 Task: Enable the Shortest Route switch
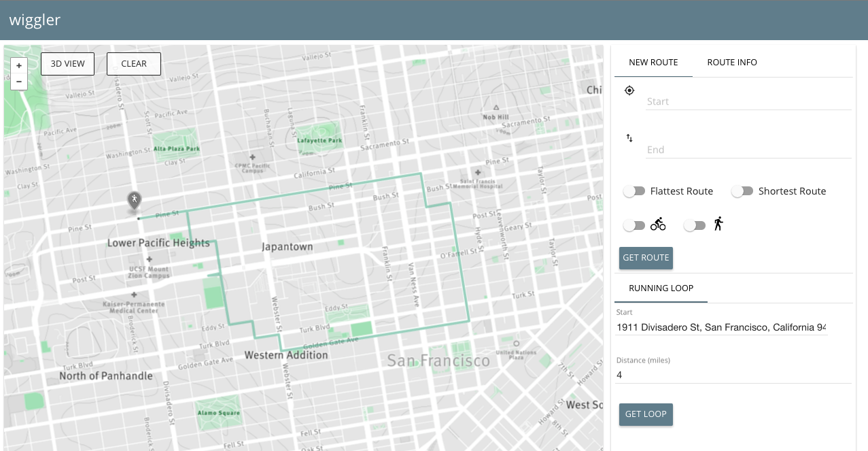(x=742, y=191)
